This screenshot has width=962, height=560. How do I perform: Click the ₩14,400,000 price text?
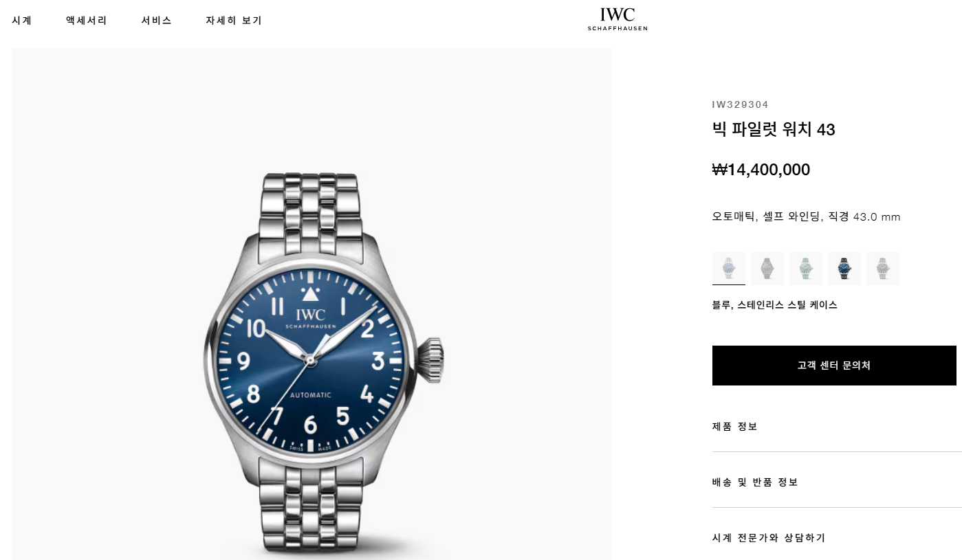pos(761,170)
